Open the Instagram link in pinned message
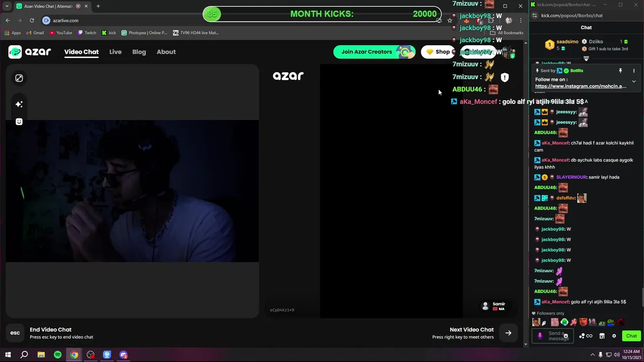Screen dimensions: 644x362 [581, 86]
